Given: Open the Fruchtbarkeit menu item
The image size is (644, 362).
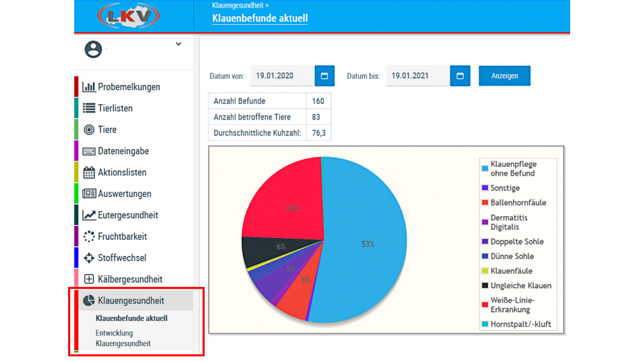Looking at the screenshot, I should 122,236.
